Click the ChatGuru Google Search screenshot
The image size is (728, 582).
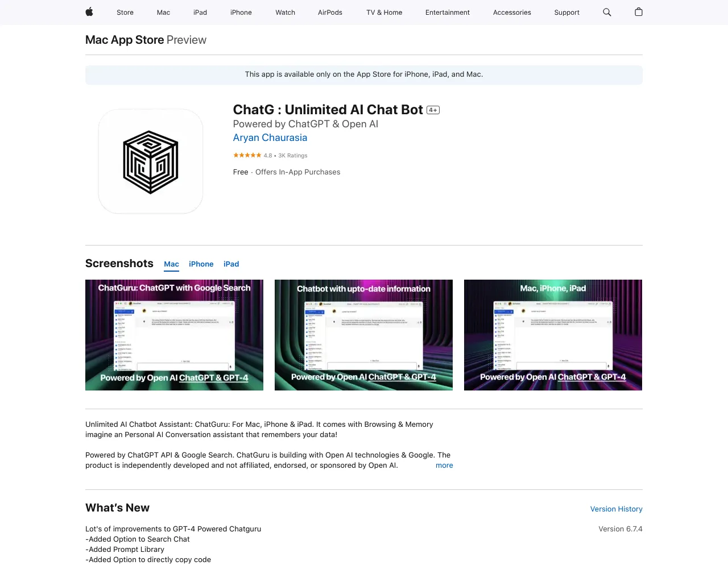point(174,335)
